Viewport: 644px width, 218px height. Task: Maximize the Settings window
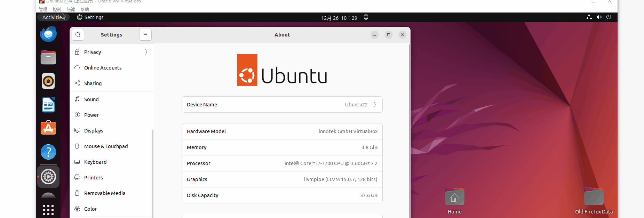point(389,35)
